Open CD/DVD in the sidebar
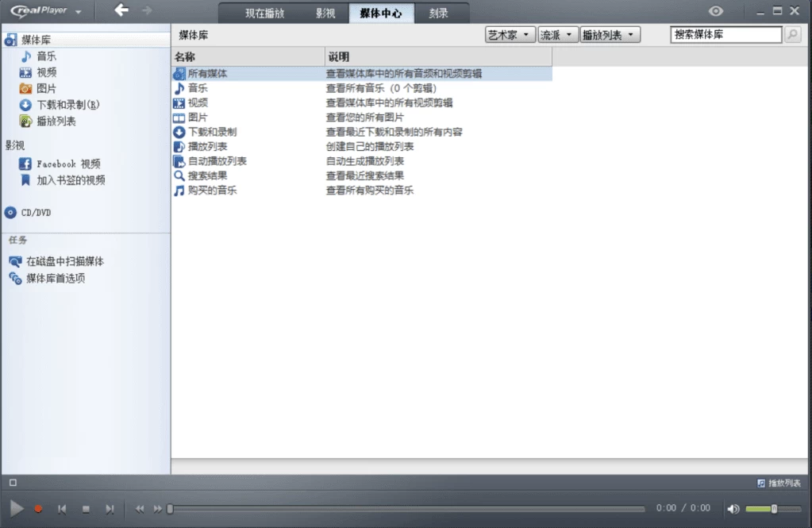Viewport: 812px width, 528px height. tap(36, 213)
